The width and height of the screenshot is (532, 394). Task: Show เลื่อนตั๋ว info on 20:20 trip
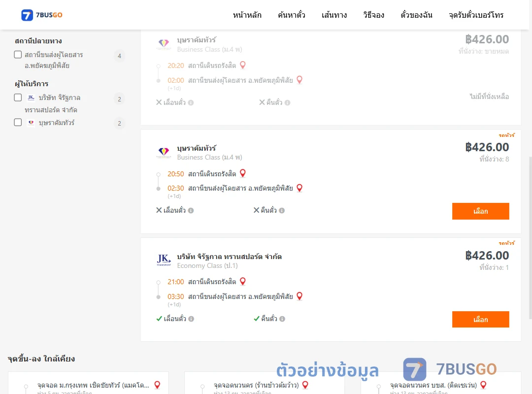(x=191, y=102)
